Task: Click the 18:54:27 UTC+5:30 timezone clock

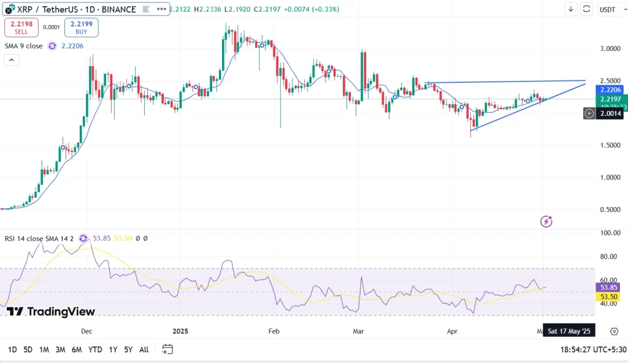Action: click(x=593, y=350)
